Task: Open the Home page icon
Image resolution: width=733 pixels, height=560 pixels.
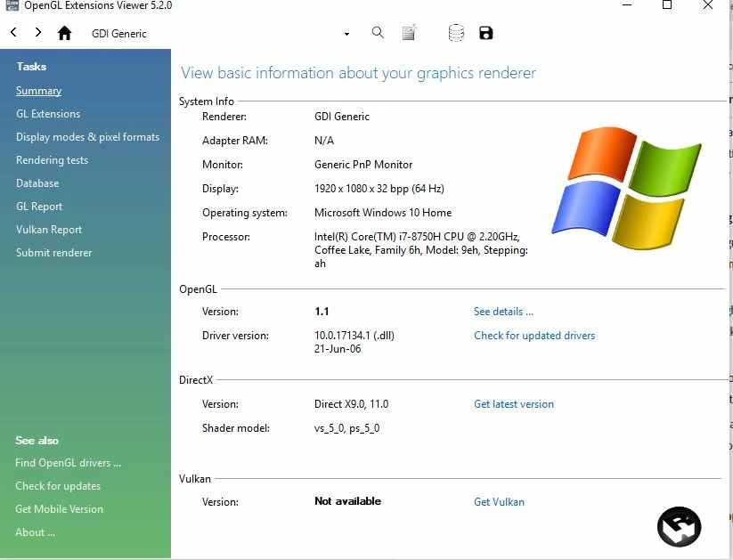Action: [64, 33]
